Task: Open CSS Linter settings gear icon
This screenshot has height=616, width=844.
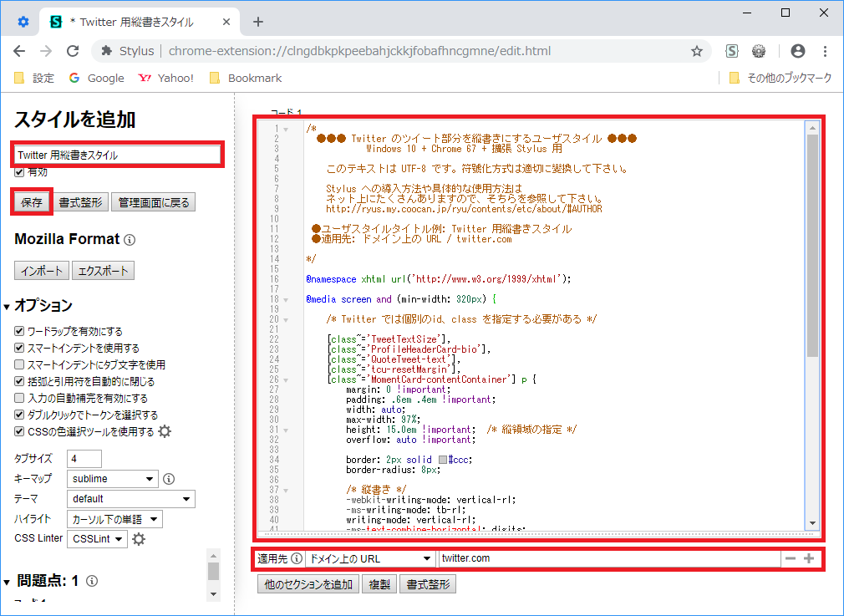Action: 139,539
